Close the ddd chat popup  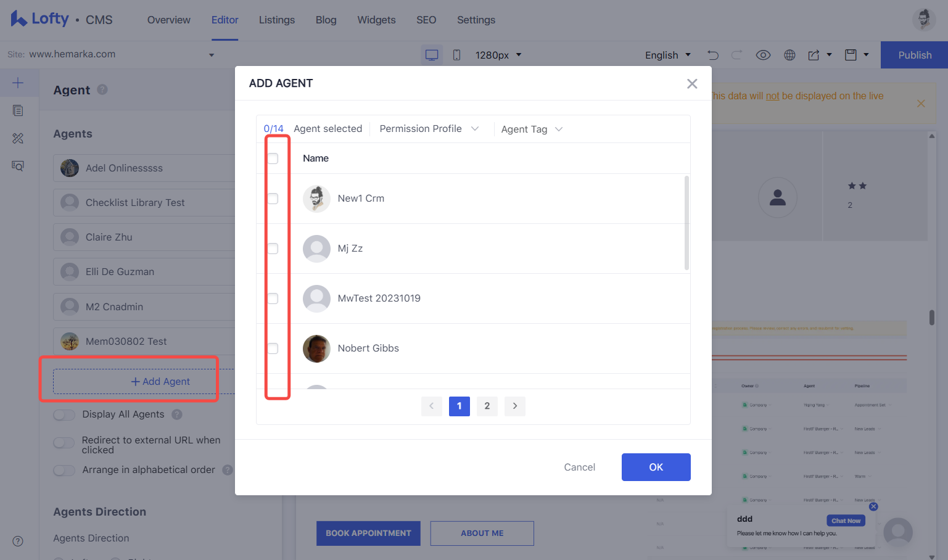[873, 506]
